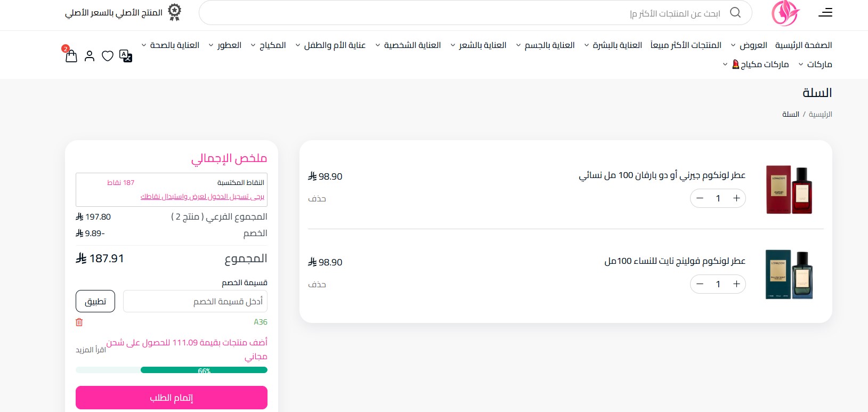The width and height of the screenshot is (868, 412).
Task: Expand العناية الشخصية dropdown
Action: [x=408, y=45]
